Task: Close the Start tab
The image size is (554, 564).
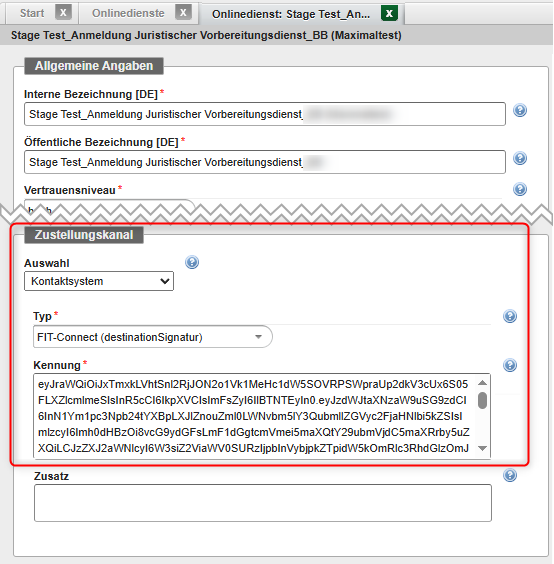Action: coord(63,13)
